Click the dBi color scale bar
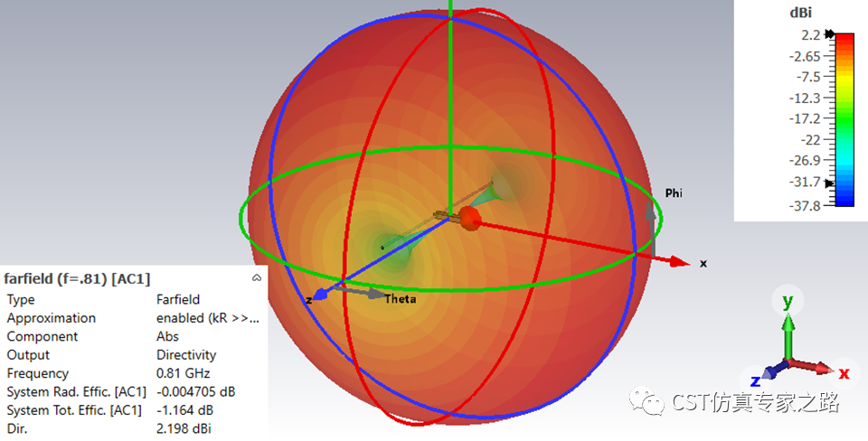 coord(844,119)
